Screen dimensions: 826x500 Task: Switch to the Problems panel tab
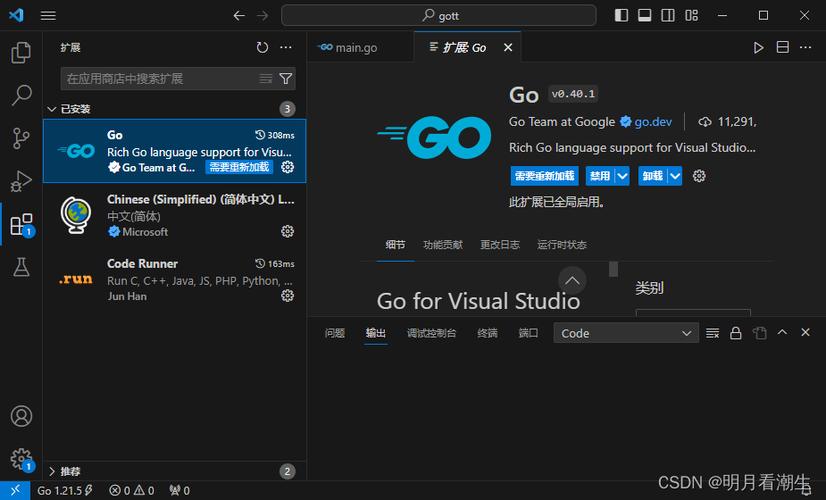click(335, 333)
